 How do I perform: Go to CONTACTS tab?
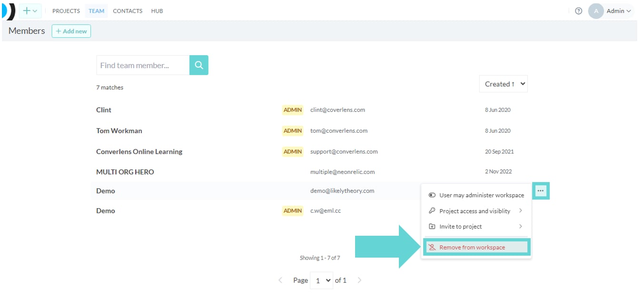[128, 11]
